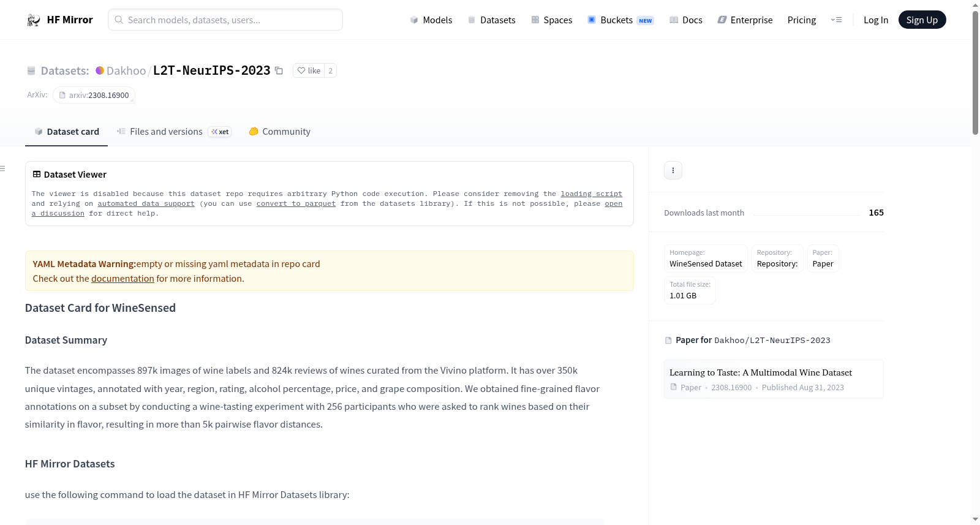Viewport: 980px width, 525px height.
Task: Click the Downloads last month count 165
Action: [876, 213]
